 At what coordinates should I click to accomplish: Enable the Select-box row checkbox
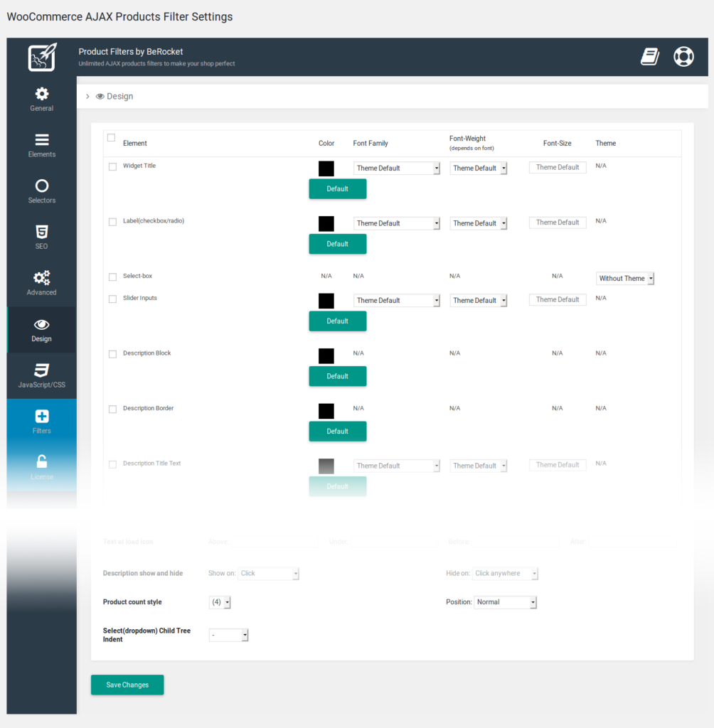tap(112, 277)
